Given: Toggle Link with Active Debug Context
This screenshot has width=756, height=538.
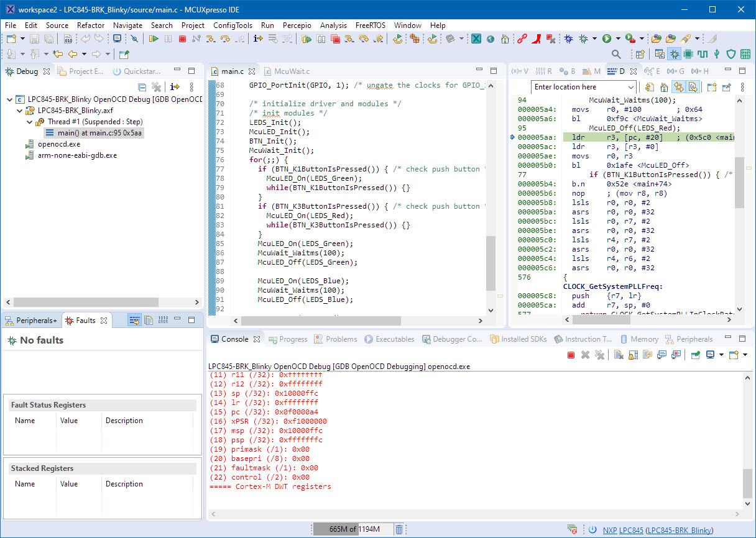Looking at the screenshot, I should [x=678, y=88].
